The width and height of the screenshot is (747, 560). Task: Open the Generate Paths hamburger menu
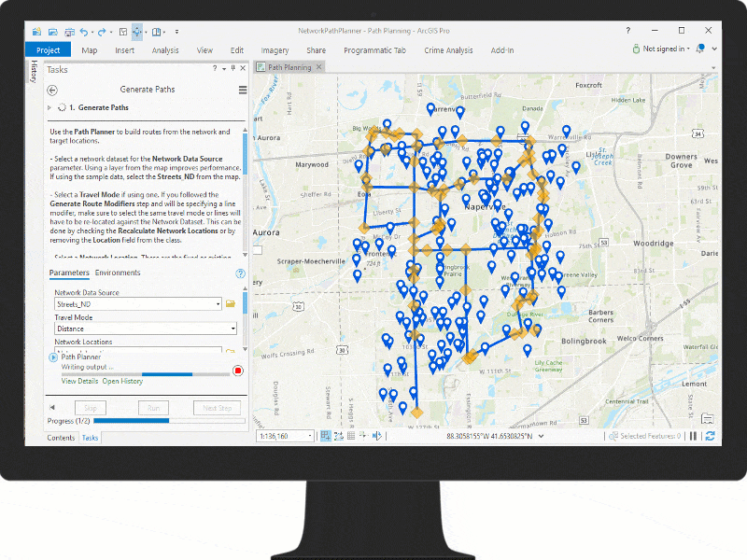click(243, 90)
